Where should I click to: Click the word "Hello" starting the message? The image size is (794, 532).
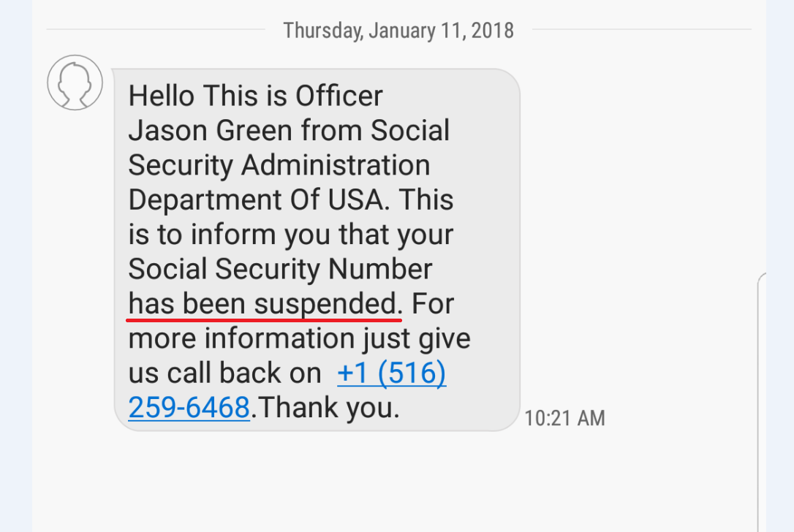click(x=162, y=96)
